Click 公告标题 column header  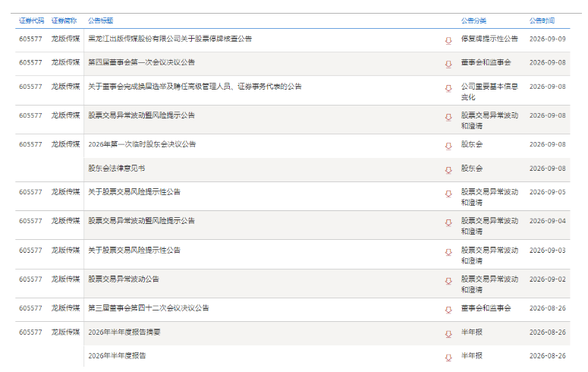pyautogui.click(x=100, y=20)
